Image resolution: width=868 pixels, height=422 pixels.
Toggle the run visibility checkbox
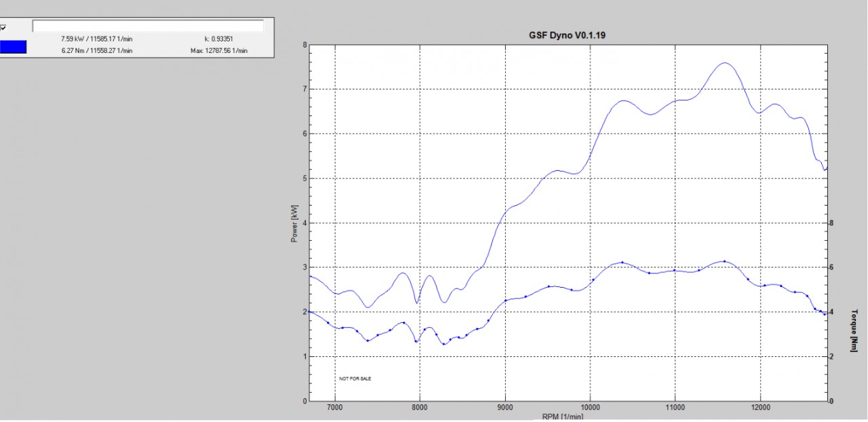3,28
